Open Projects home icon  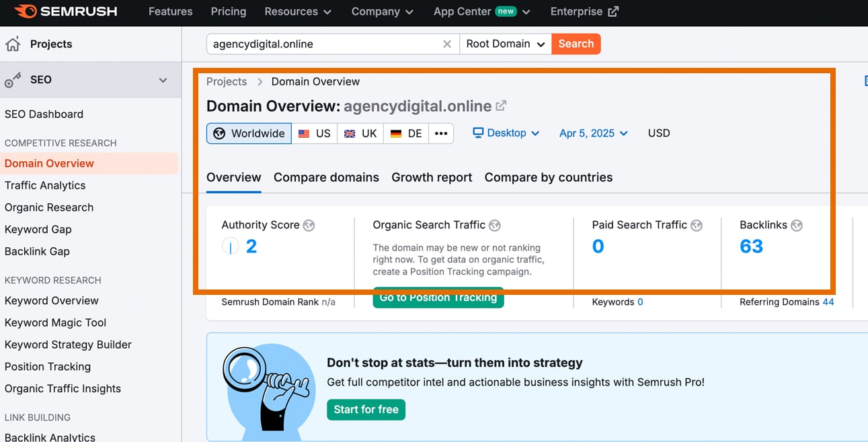tap(13, 44)
